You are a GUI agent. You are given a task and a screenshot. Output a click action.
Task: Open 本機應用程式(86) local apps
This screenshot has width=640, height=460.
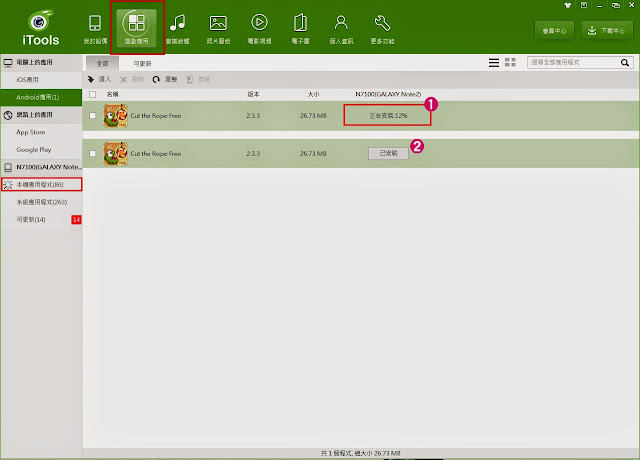41,184
